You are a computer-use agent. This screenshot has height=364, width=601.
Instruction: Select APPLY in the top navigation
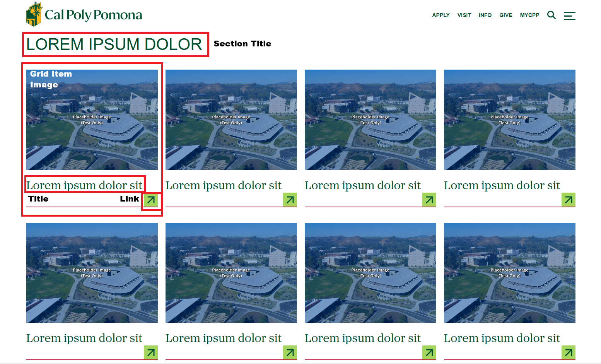click(x=441, y=15)
